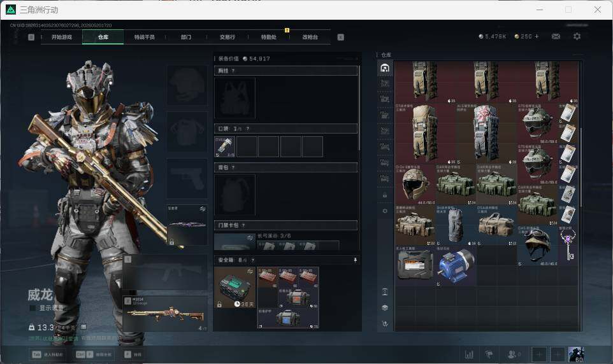Select the melee knife slot
Screen dimensions: 613x364
pos(187,225)
